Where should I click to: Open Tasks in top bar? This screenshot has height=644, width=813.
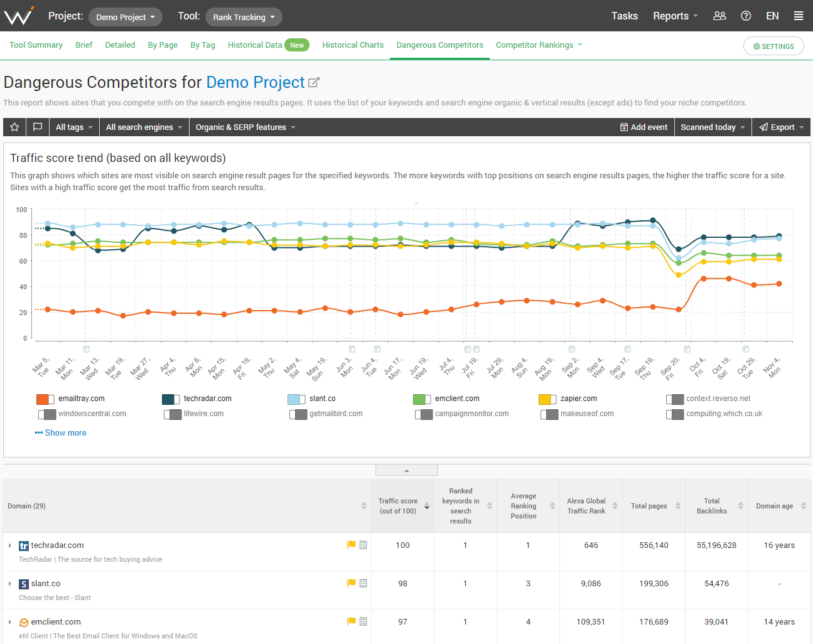[x=625, y=16]
